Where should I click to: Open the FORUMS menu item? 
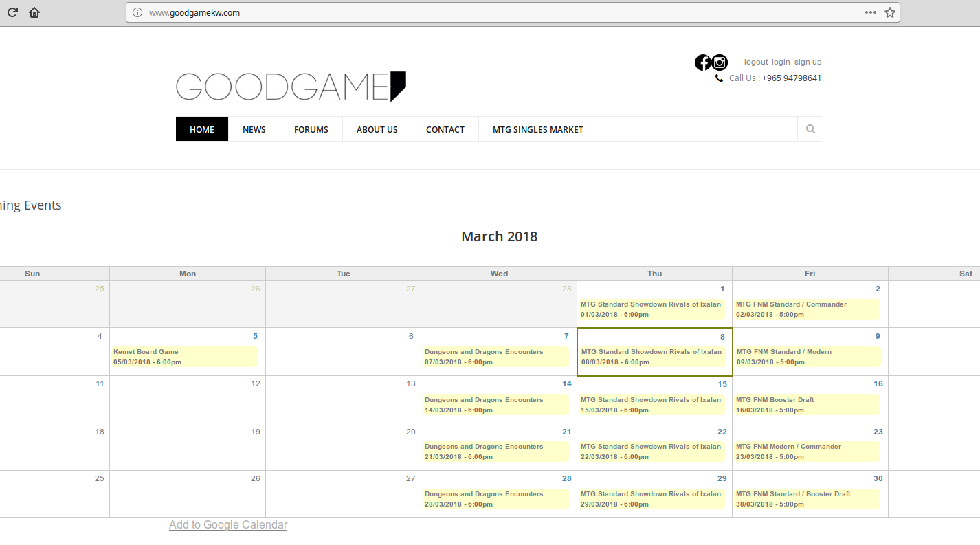pos(311,129)
